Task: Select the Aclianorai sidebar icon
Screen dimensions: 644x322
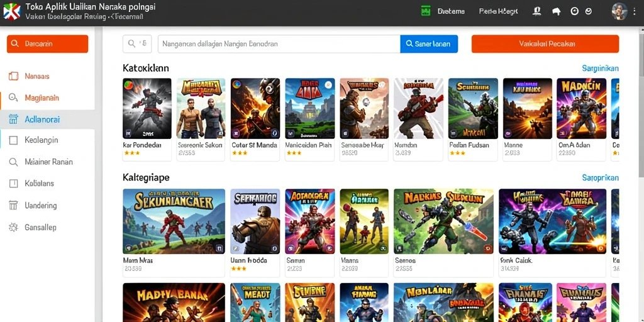Action: (x=14, y=119)
